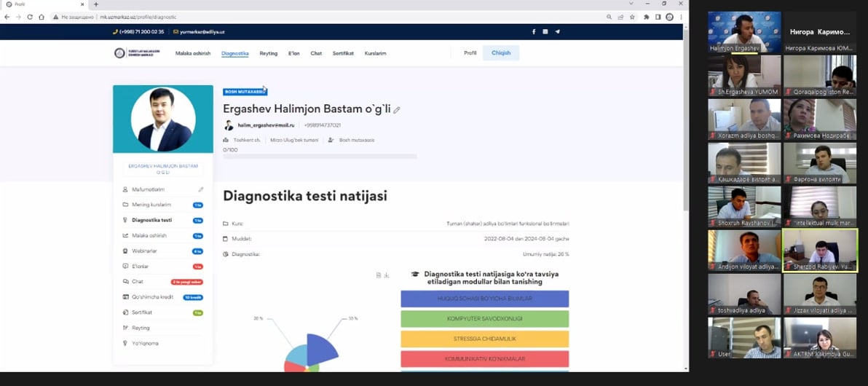This screenshot has height=386, width=868.
Task: Open Qo'shimcha kredit in the sidebar
Action: 152,297
